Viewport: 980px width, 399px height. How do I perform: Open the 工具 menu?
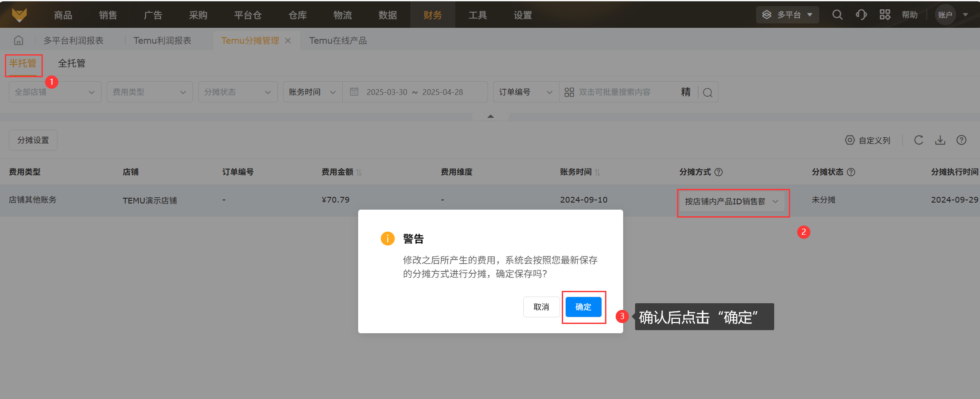tap(478, 15)
